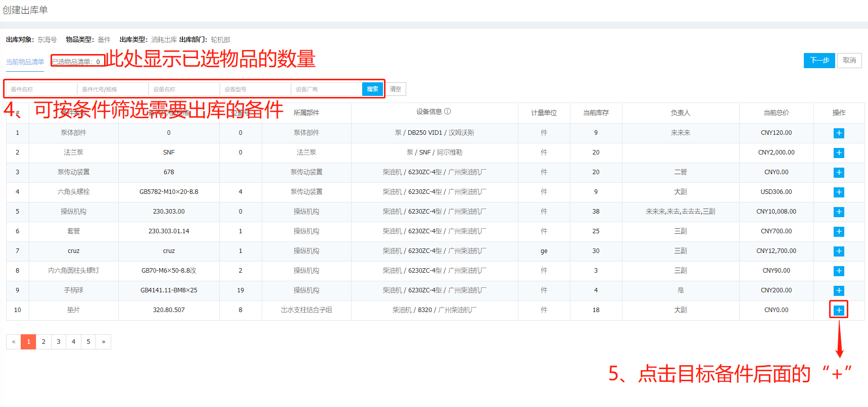Go to page 4
868x407 pixels.
[73, 342]
